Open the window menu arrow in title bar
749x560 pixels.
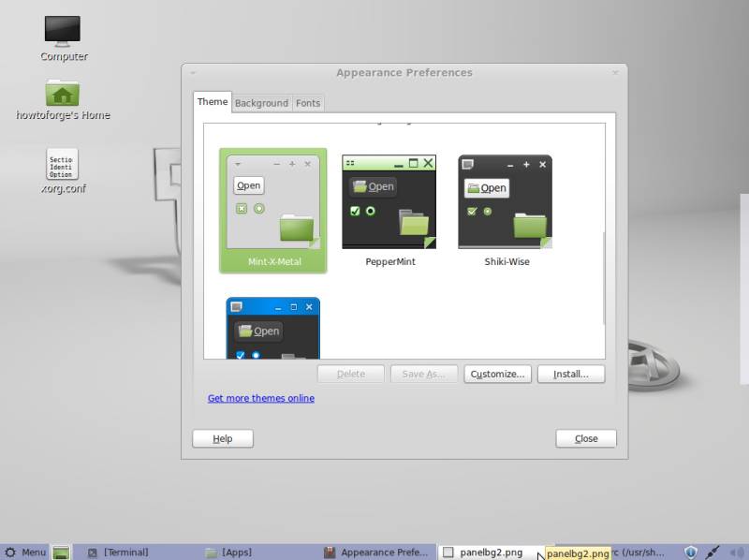[x=194, y=73]
